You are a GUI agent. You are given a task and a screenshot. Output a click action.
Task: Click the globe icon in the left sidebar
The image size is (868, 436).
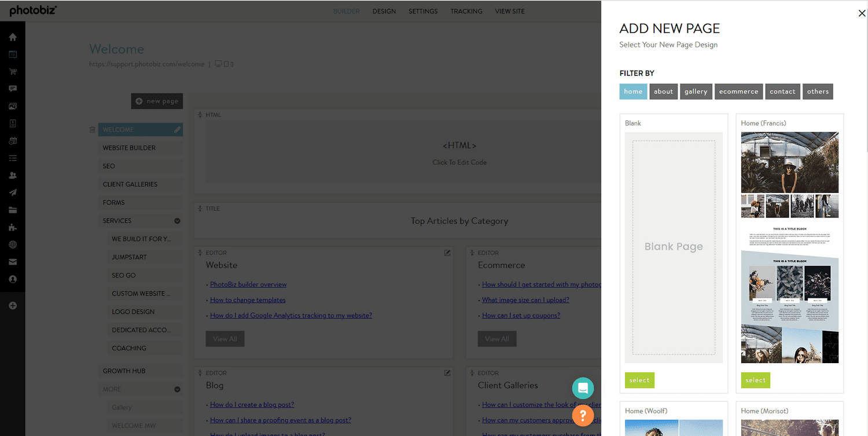(12, 245)
